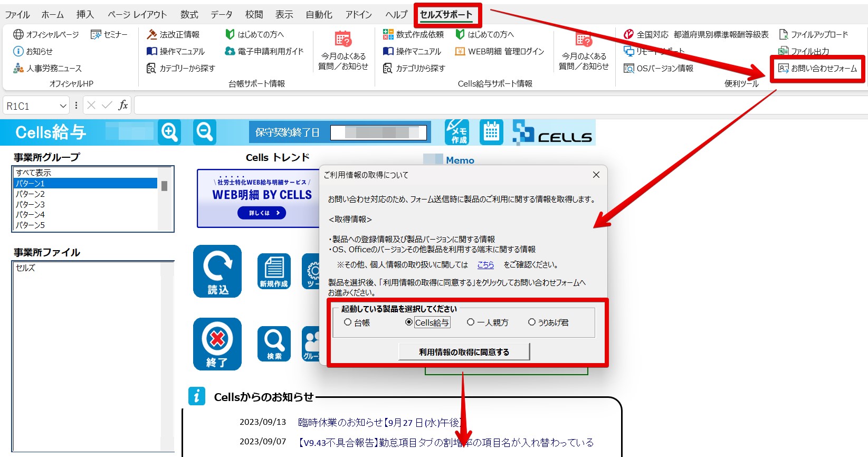868x457 pixels.
Task: Click ファイル出力 in ribbon
Action: pyautogui.click(x=804, y=51)
